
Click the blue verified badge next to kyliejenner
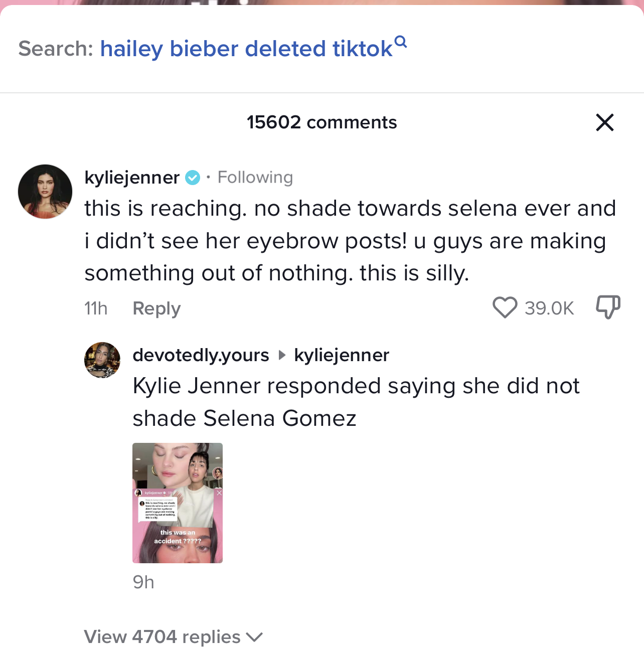193,178
